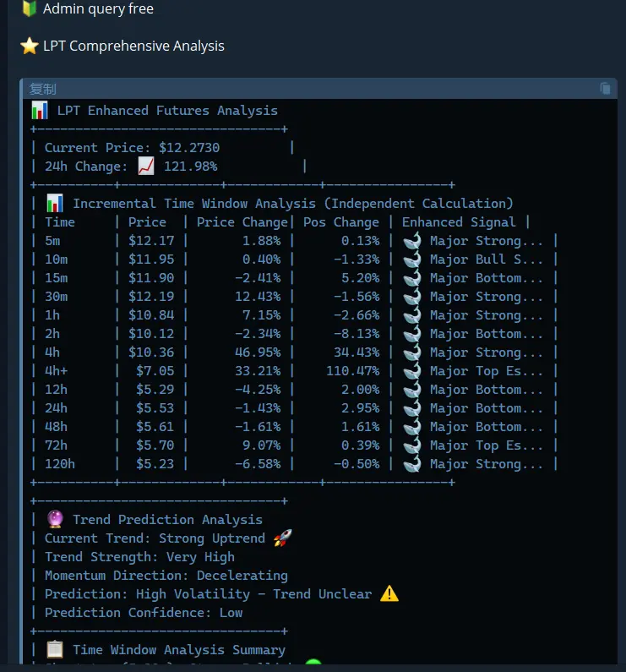Image resolution: width=626 pixels, height=672 pixels.
Task: Click the Time column header
Action: coord(60,222)
